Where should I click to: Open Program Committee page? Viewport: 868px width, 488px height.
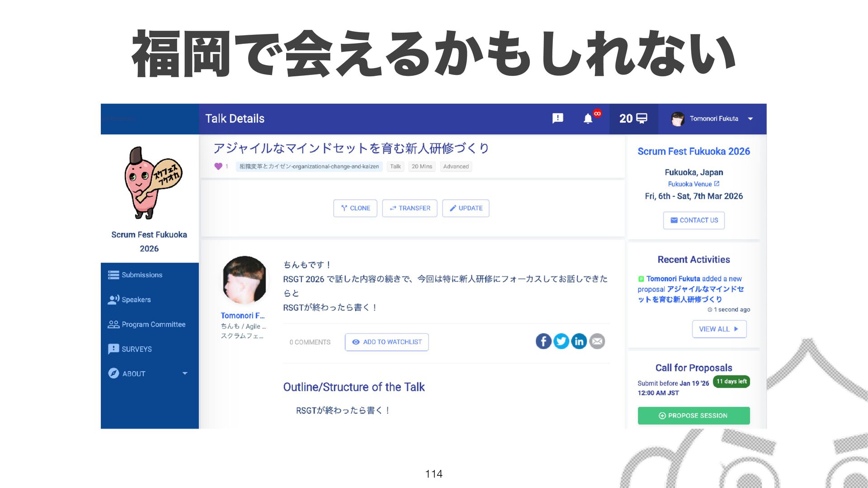tap(153, 324)
